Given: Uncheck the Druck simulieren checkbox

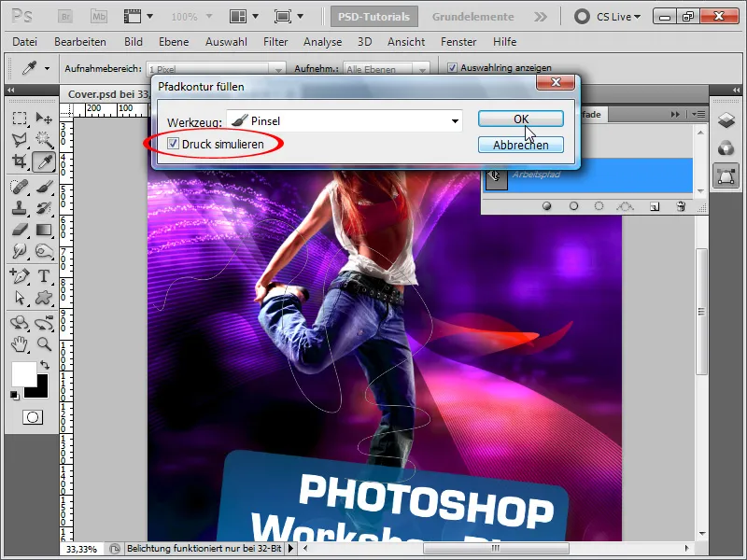Looking at the screenshot, I should coord(173,144).
